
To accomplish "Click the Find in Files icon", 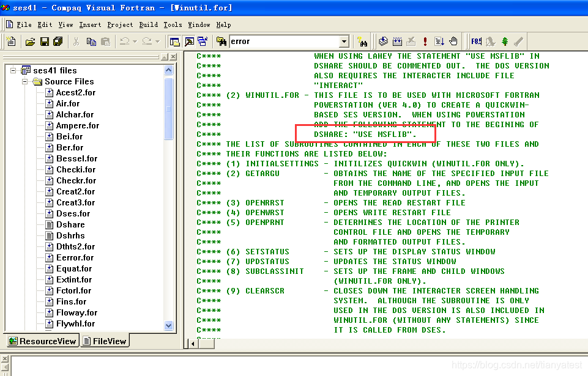I will point(221,42).
